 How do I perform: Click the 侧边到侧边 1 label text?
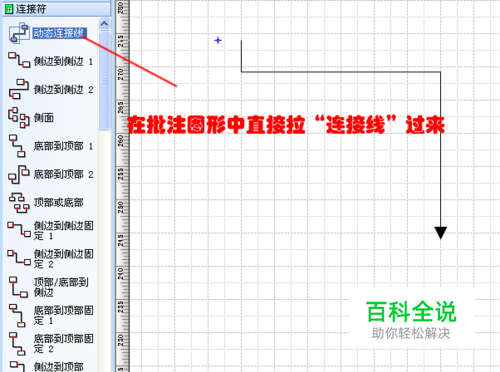(x=63, y=61)
